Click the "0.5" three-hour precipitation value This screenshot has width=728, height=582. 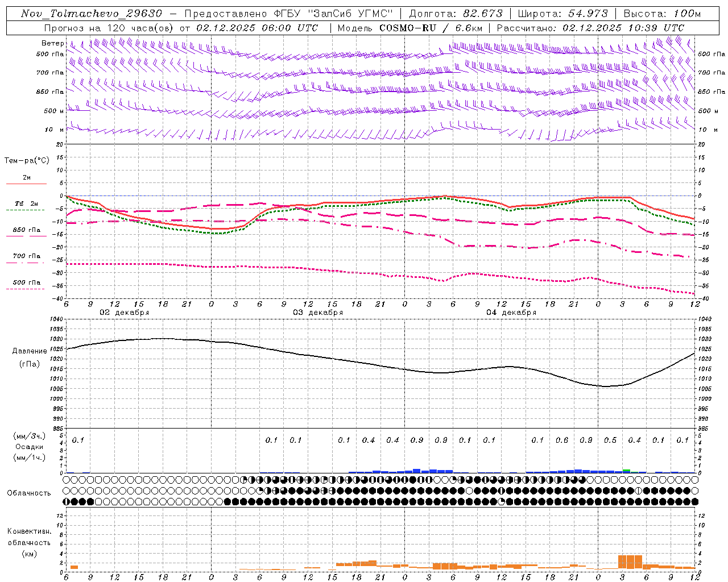click(610, 440)
